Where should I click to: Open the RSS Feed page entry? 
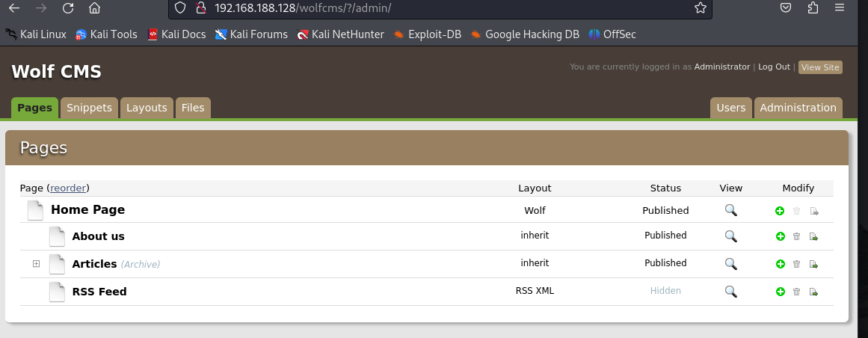99,292
